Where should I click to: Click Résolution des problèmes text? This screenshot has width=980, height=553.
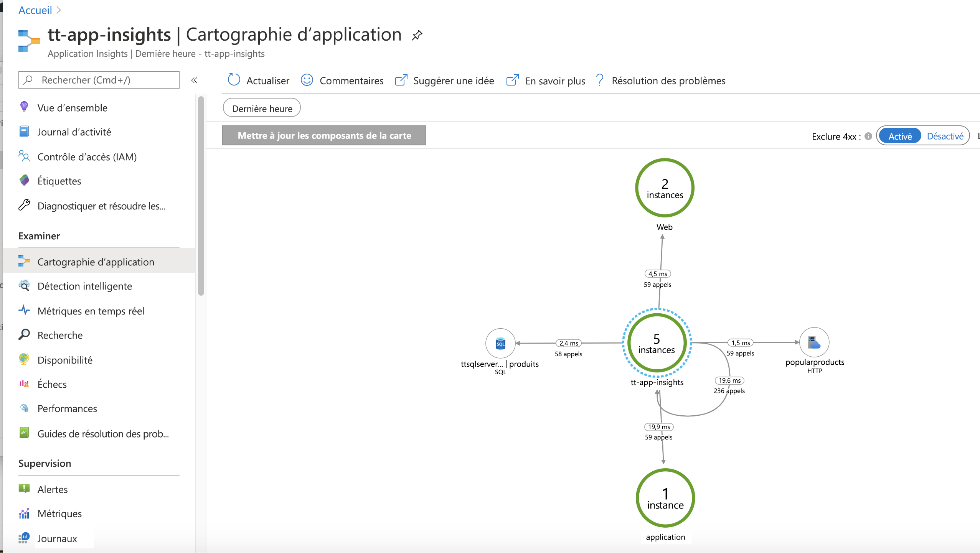[668, 81]
